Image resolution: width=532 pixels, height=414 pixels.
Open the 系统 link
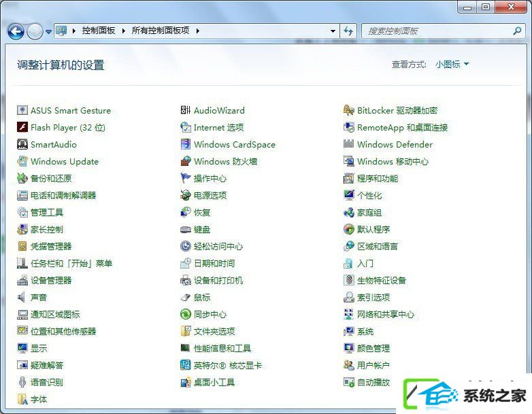(x=365, y=331)
